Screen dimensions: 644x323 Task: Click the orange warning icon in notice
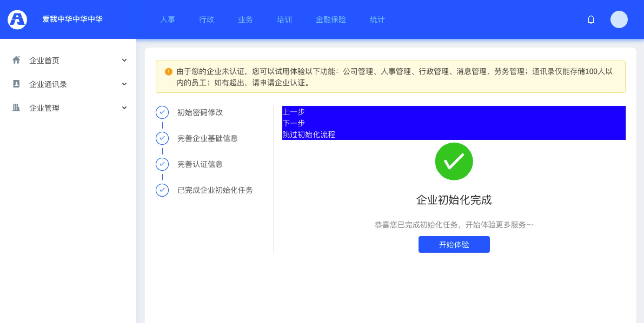click(168, 72)
